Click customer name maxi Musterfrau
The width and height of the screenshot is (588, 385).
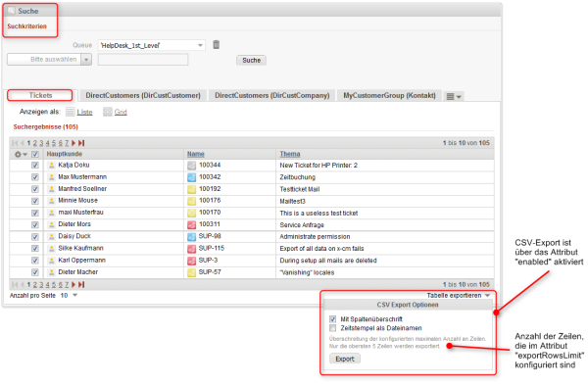coord(80,213)
